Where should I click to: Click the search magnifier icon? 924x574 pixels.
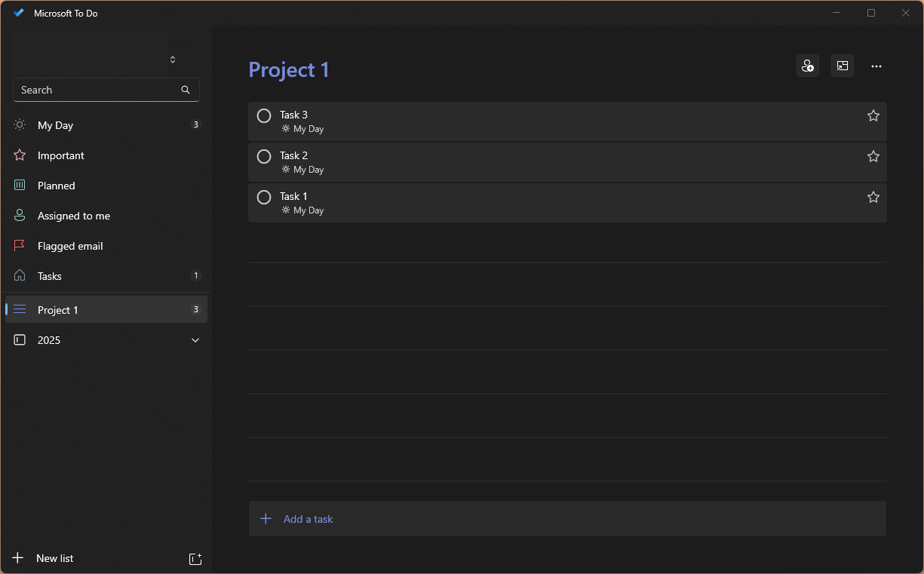pos(186,90)
